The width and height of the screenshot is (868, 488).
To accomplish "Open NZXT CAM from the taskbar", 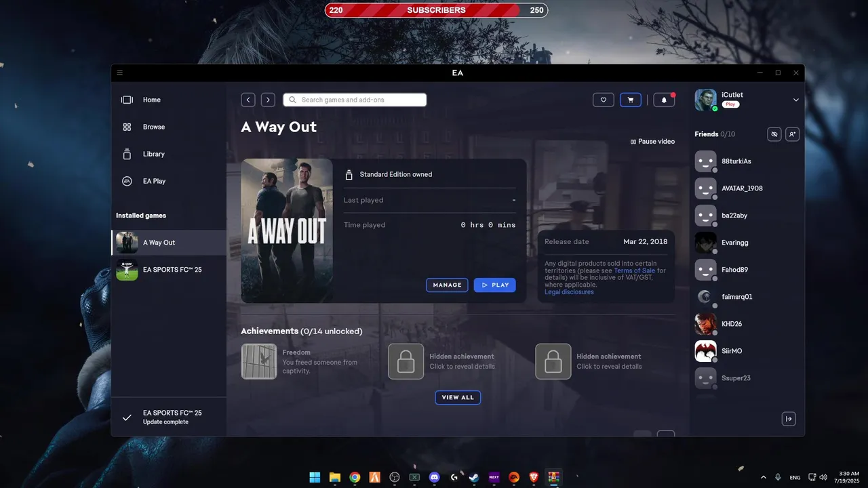I will pos(494,477).
